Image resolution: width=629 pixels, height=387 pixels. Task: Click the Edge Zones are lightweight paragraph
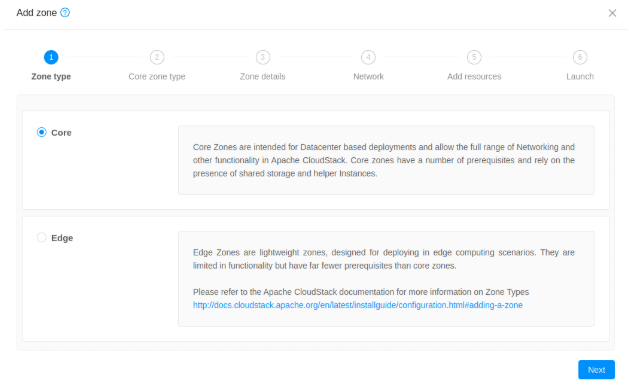point(383,259)
